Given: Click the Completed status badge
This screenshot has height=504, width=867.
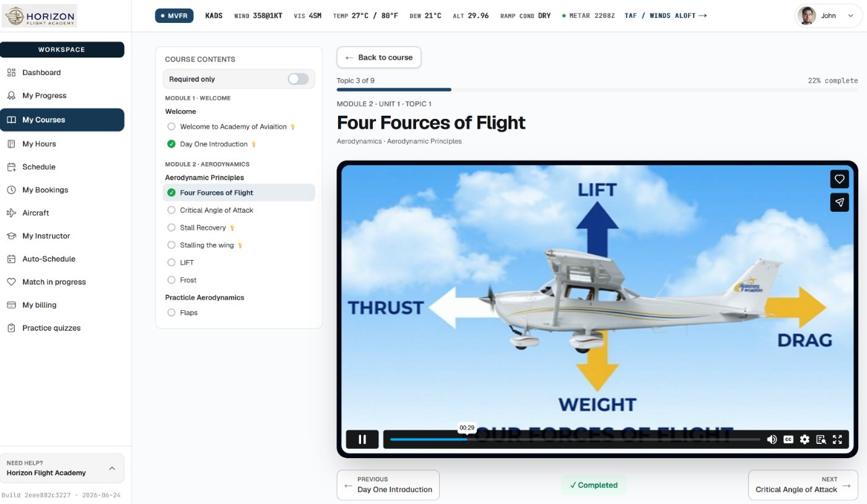Looking at the screenshot, I should [594, 485].
